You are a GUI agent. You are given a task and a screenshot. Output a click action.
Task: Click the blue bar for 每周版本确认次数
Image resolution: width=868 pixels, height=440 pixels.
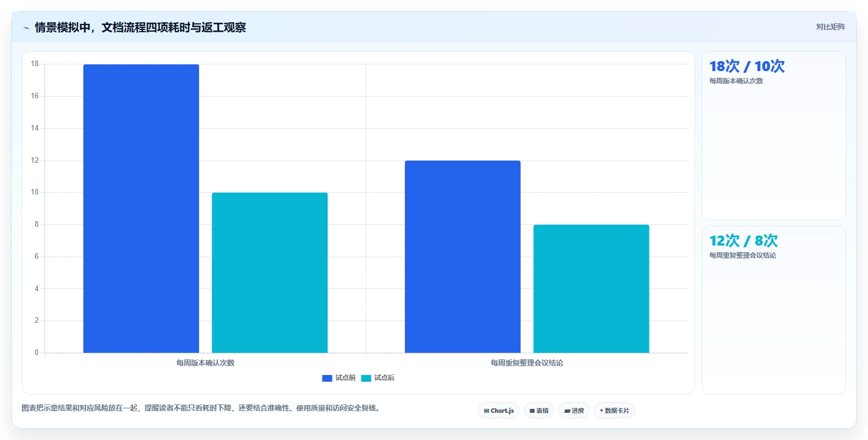point(141,208)
